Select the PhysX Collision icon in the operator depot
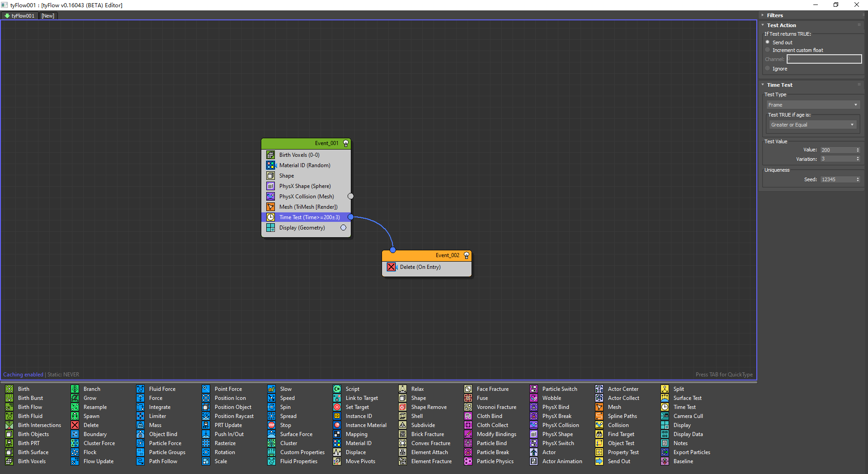The height and width of the screenshot is (474, 868). pos(534,425)
